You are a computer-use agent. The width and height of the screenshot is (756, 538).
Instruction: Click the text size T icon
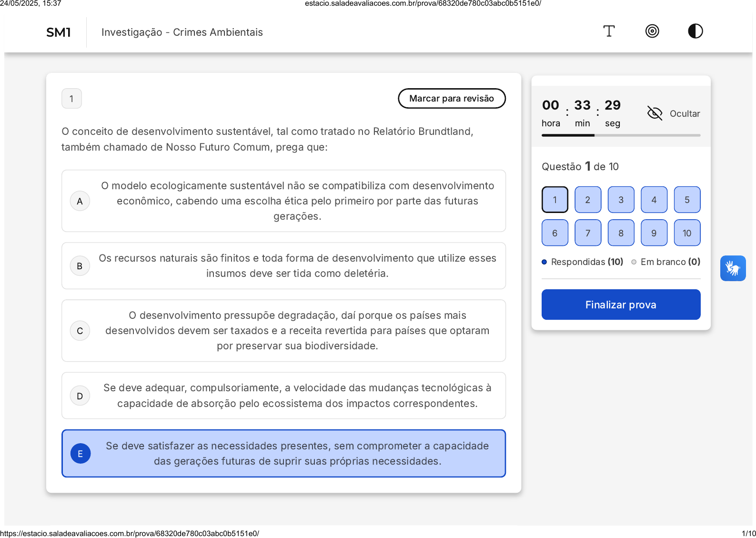pyautogui.click(x=609, y=31)
